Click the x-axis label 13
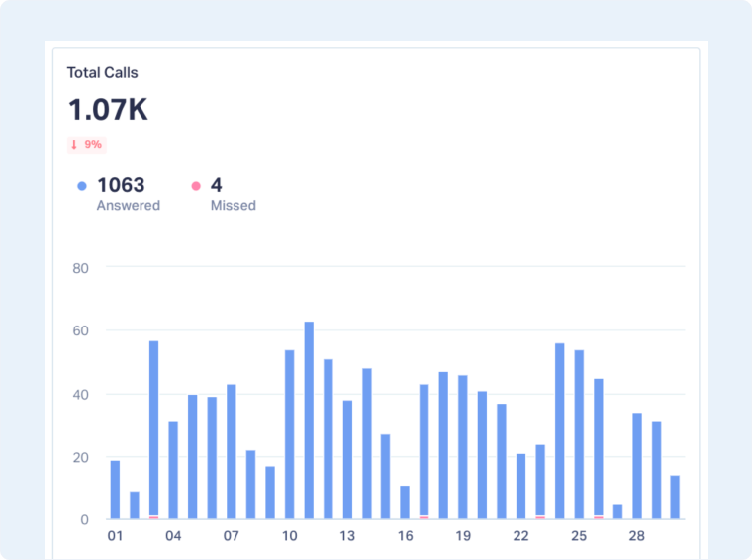This screenshot has width=752, height=560. tap(347, 536)
